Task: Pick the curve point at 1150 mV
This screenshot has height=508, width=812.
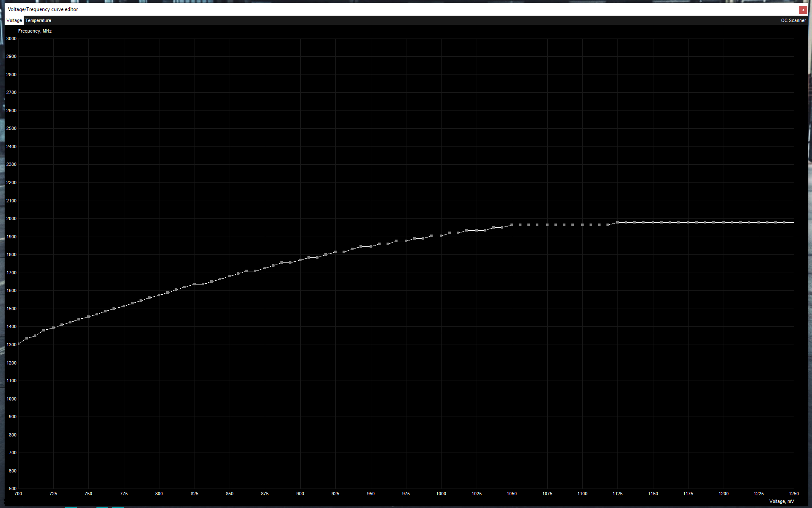Action: click(x=653, y=222)
